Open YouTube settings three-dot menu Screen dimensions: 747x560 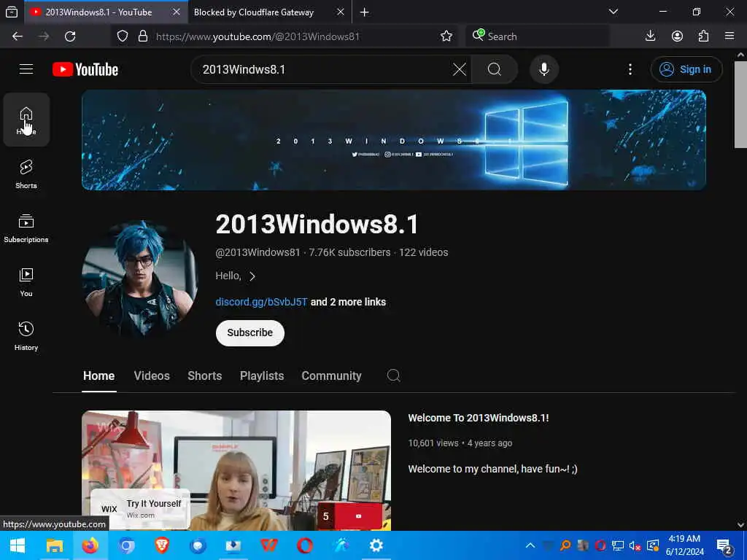pyautogui.click(x=630, y=69)
